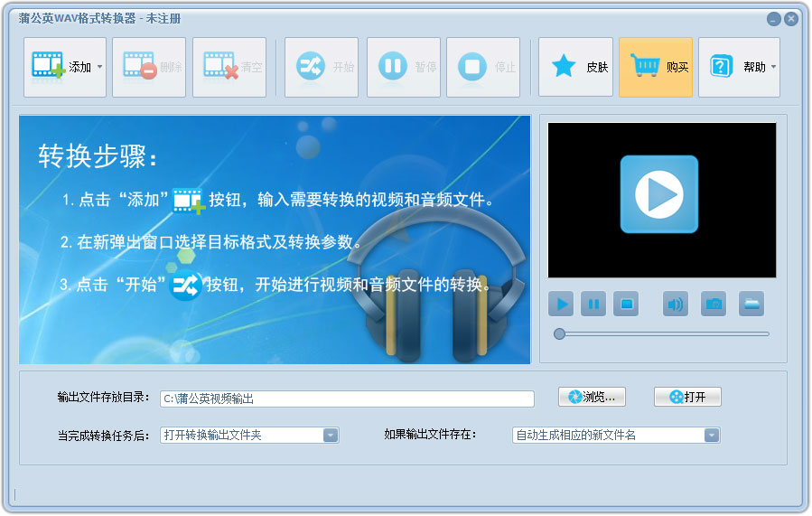This screenshot has width=812, height=516.
Task: Click the Browse (浏览...) button
Action: click(x=592, y=397)
